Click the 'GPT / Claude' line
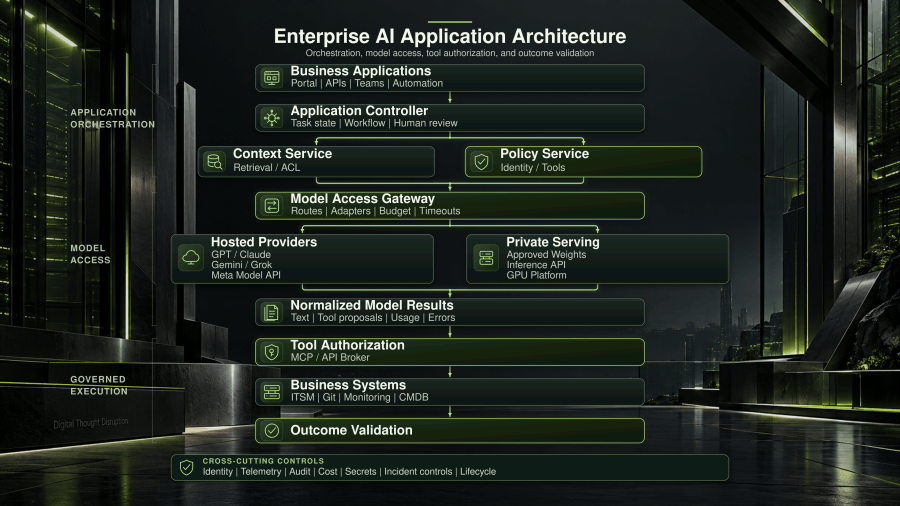This screenshot has height=506, width=900. 240,254
